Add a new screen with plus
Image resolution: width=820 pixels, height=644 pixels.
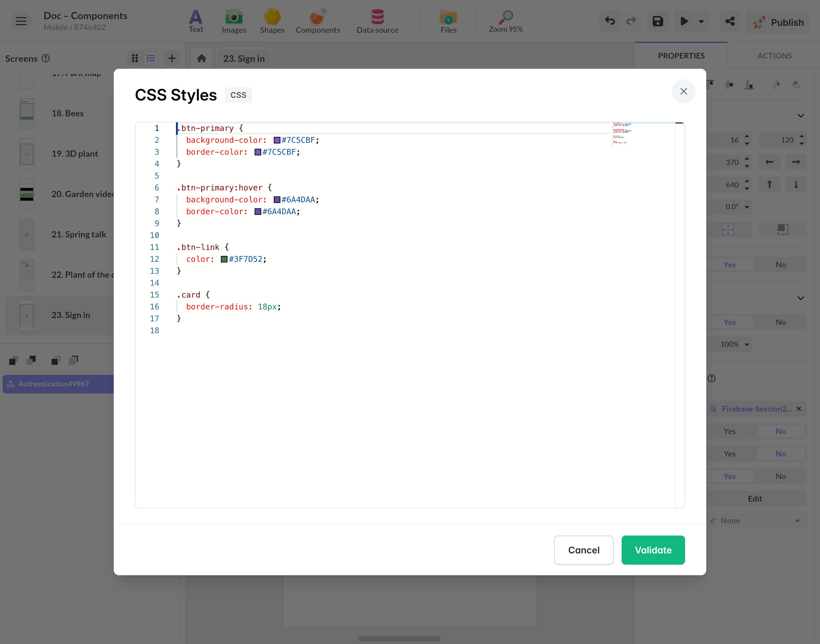(x=172, y=59)
